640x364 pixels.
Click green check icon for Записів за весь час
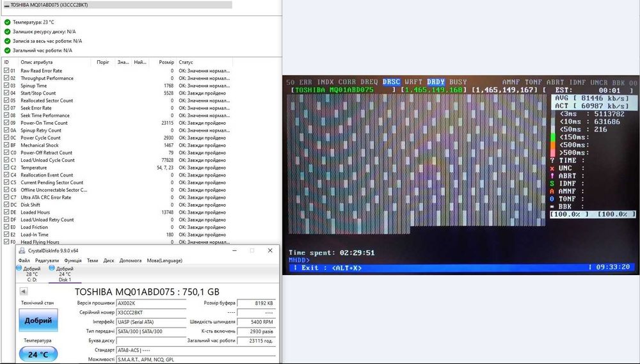click(7, 41)
